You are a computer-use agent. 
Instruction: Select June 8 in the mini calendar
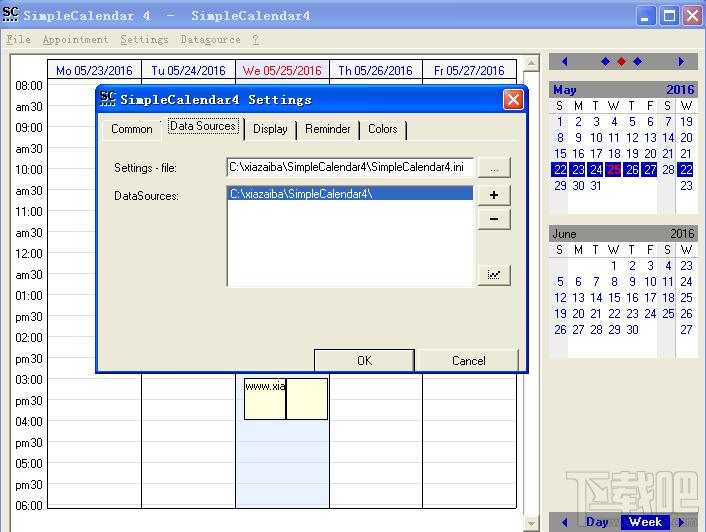click(614, 282)
